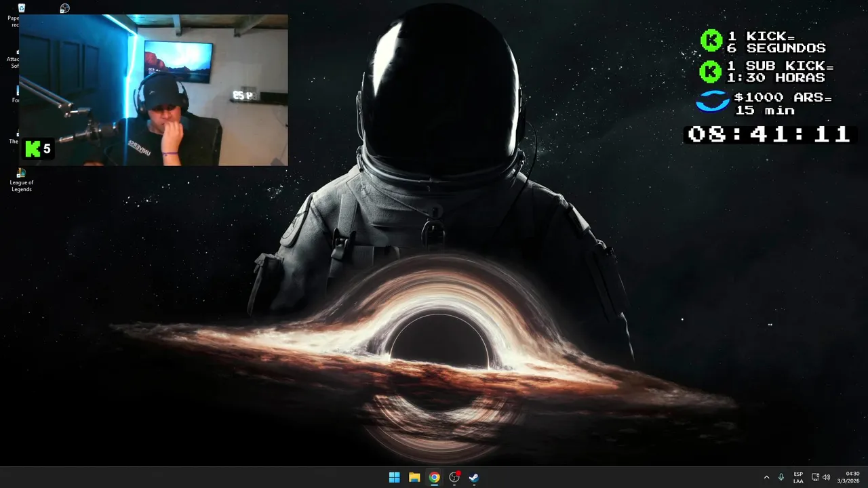Viewport: 868px width, 488px height.
Task: Open the Windows Start menu
Action: pyautogui.click(x=394, y=477)
